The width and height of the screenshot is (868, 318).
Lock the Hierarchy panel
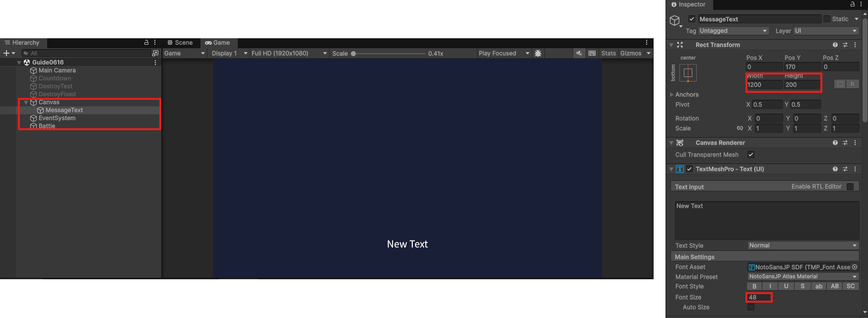coord(146,43)
